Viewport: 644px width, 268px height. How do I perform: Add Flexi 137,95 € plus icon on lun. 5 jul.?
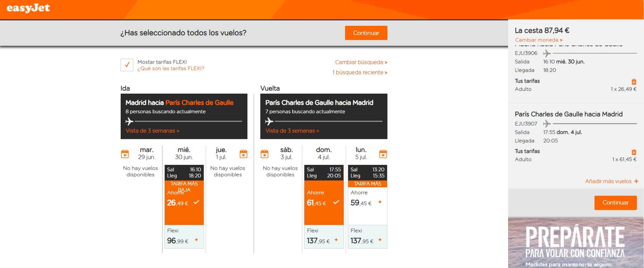[x=380, y=240]
